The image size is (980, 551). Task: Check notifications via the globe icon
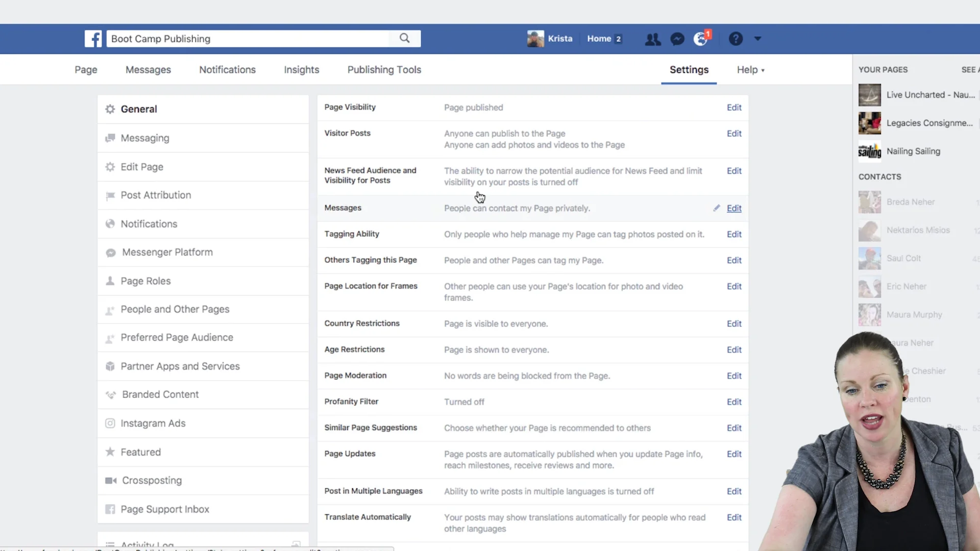pos(700,38)
